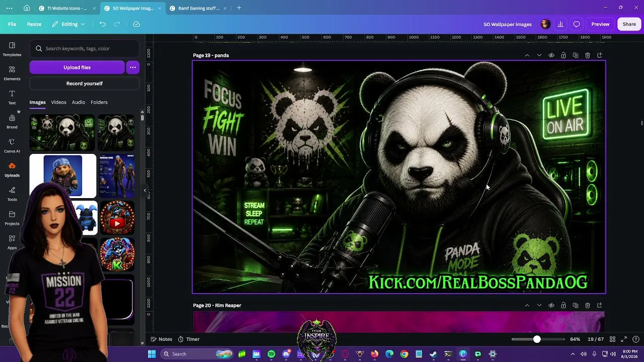Click in the uploads search field
644x362 pixels.
(85, 49)
